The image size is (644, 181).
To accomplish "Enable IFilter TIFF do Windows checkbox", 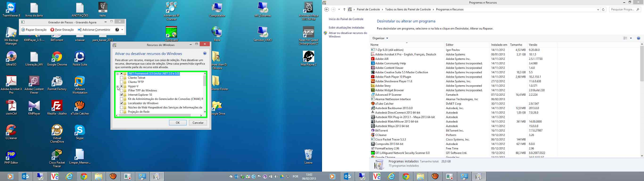I will [122, 90].
